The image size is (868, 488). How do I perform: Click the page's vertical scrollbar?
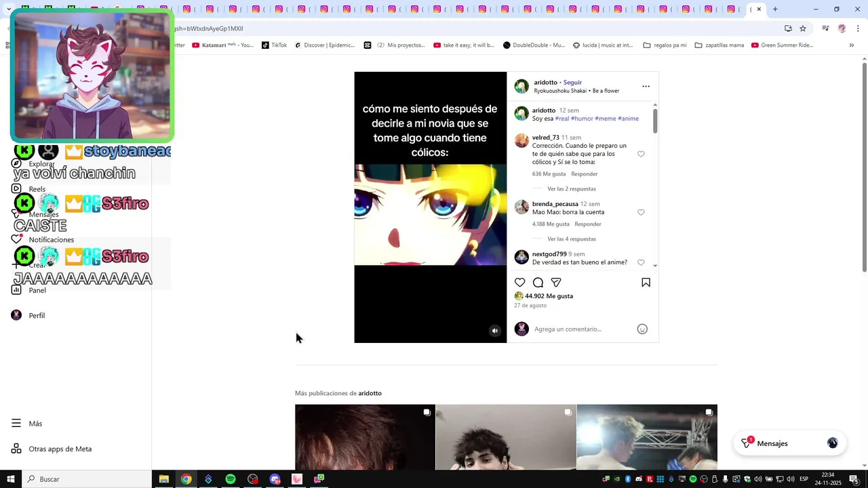coord(864,166)
